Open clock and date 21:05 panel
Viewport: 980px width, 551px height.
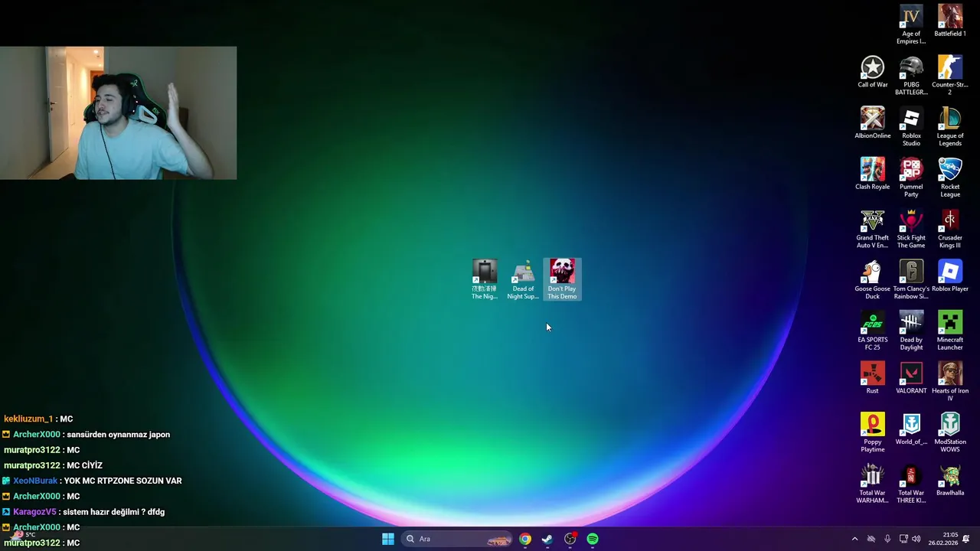942,539
